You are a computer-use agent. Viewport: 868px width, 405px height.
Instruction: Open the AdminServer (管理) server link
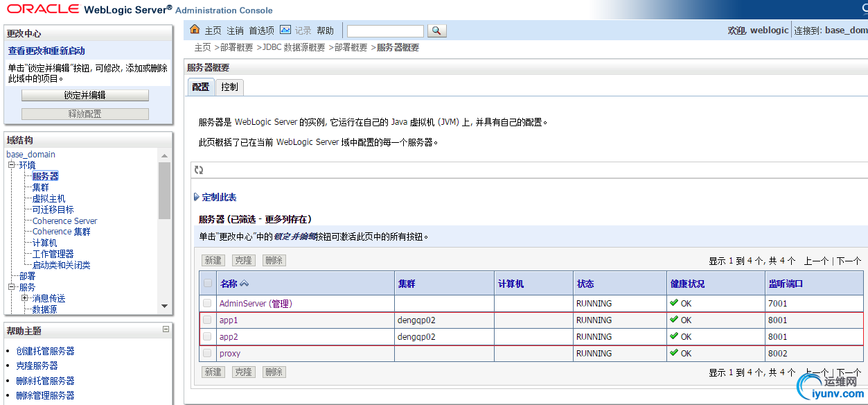[256, 303]
